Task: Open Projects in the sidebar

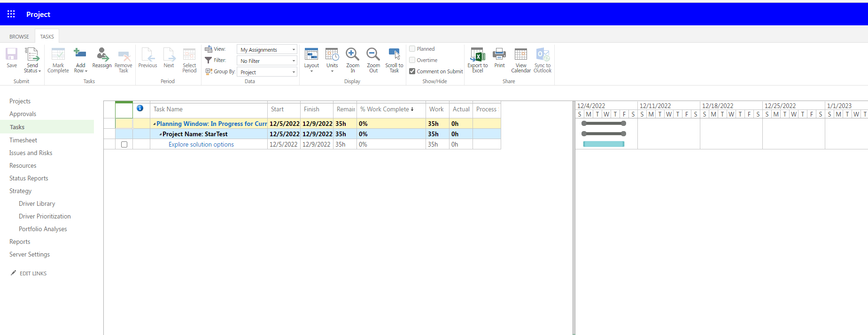Action: tap(20, 101)
